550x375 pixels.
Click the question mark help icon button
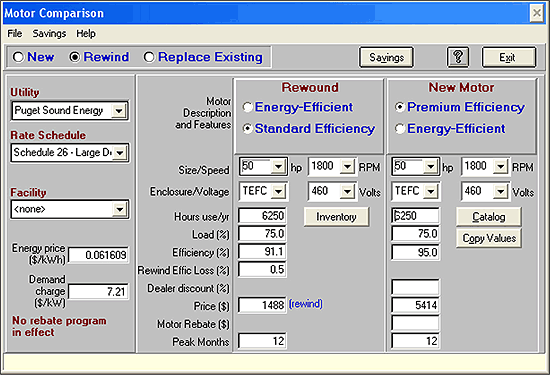pyautogui.click(x=458, y=57)
